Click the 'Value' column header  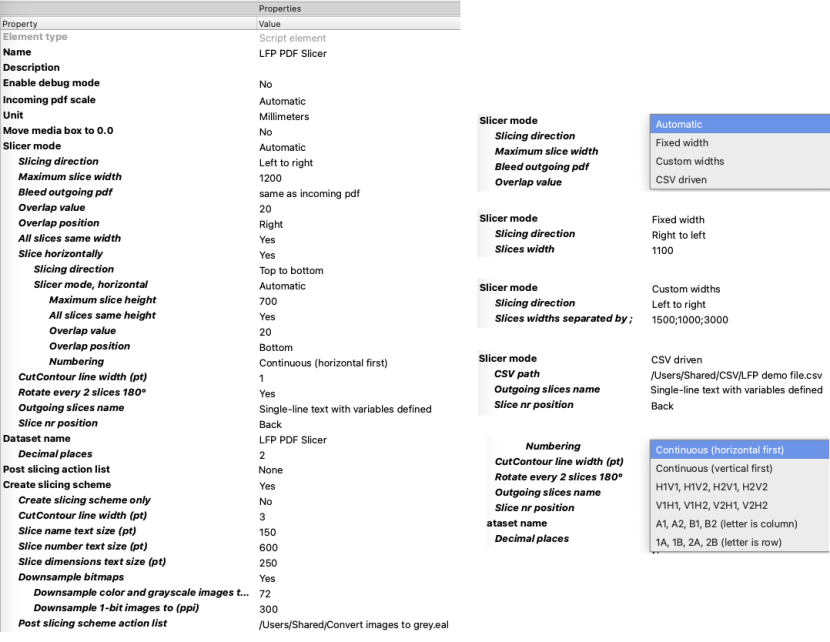270,23
